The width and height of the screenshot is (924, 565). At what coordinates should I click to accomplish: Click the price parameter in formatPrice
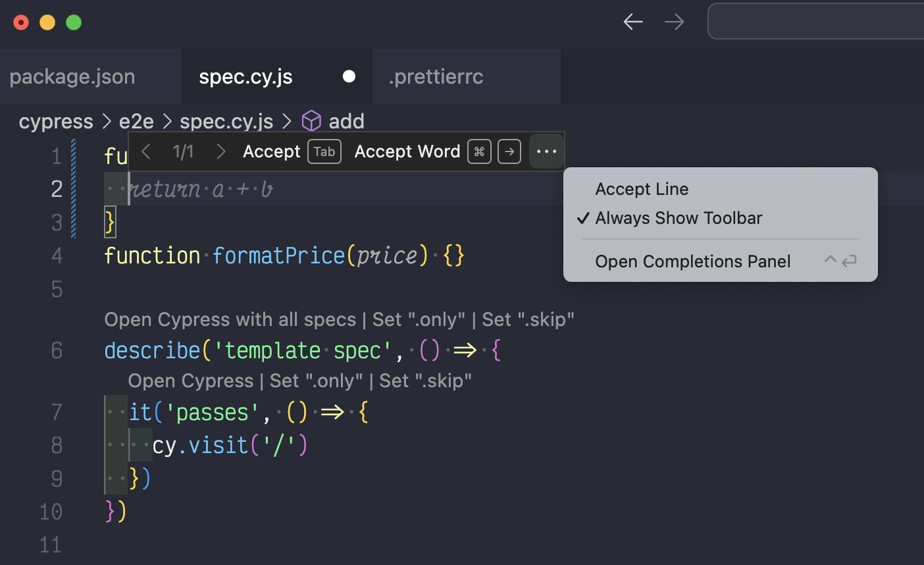tap(387, 256)
